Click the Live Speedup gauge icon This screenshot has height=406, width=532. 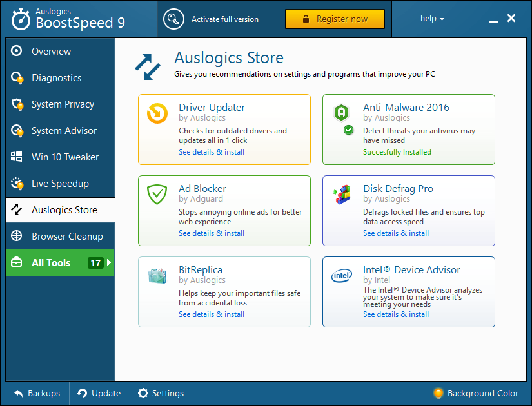click(x=17, y=183)
